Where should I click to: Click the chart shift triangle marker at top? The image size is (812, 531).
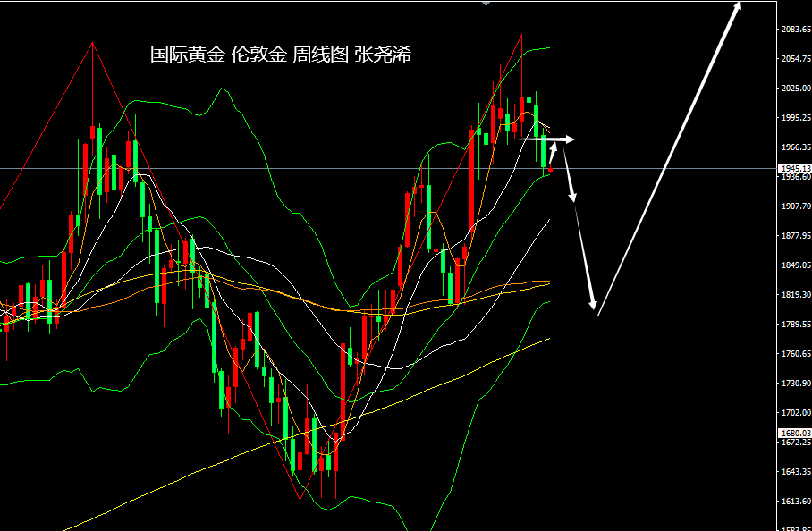[486, 4]
